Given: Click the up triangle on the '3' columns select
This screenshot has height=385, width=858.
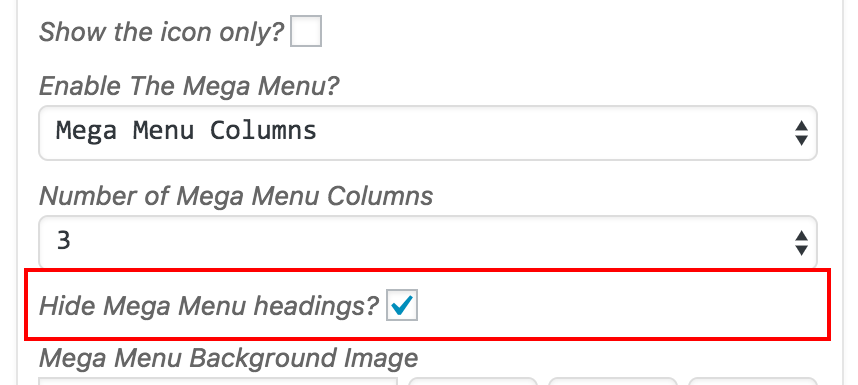Looking at the screenshot, I should 802,236.
